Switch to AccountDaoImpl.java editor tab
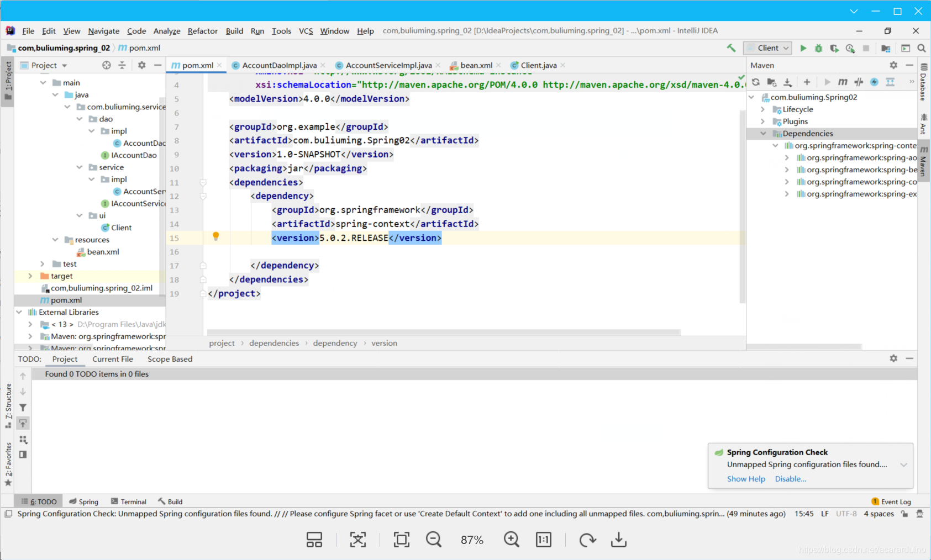The width and height of the screenshot is (931, 560). click(279, 65)
